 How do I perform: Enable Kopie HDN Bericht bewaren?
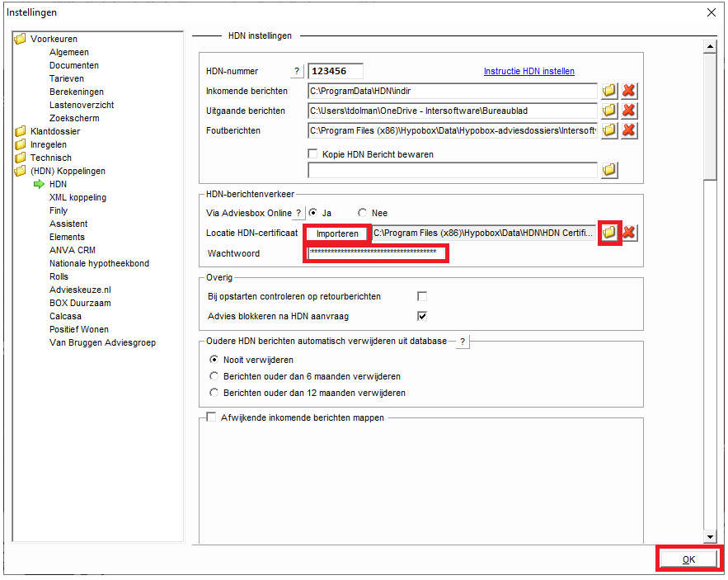pos(313,153)
